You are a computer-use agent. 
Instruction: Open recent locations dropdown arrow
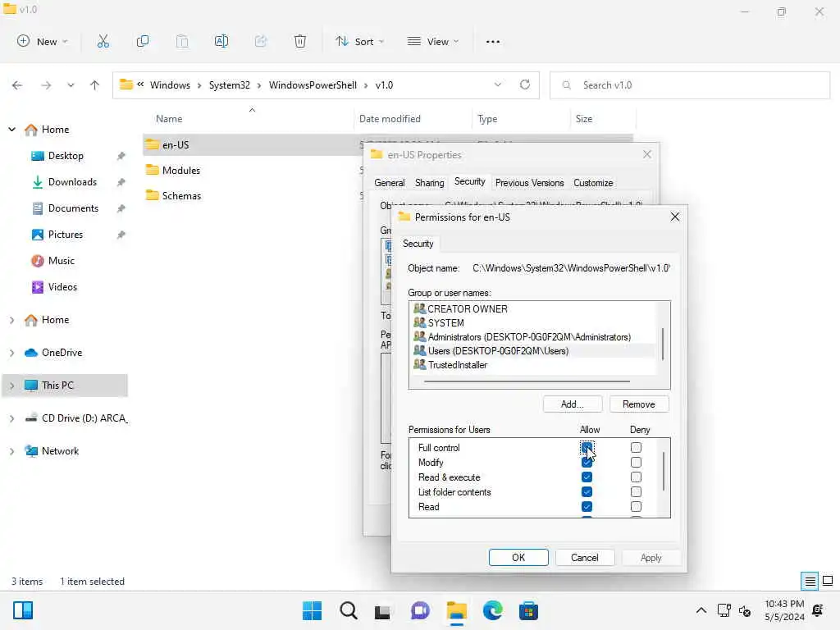coord(71,85)
